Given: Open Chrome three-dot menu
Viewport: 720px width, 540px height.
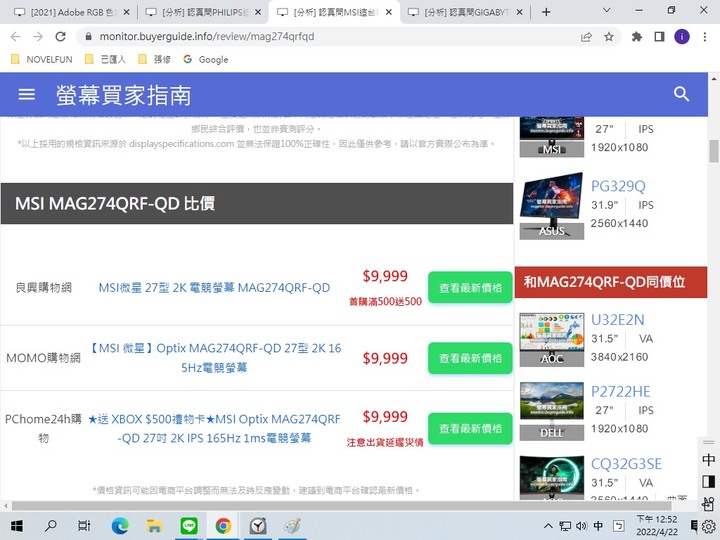Looking at the screenshot, I should pos(705,37).
